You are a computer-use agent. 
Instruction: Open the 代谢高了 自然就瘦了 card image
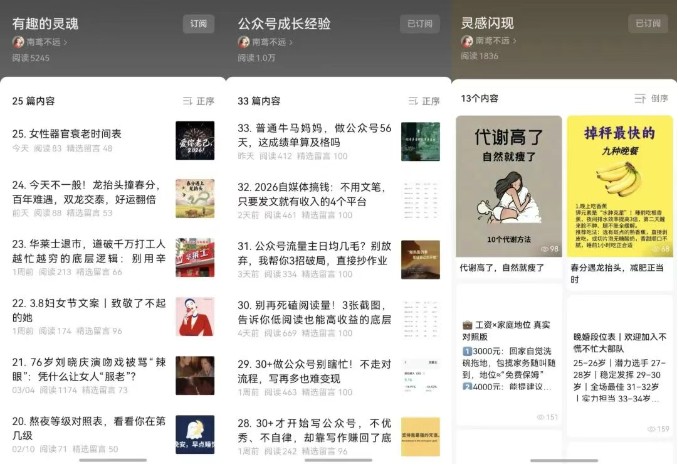pos(509,186)
